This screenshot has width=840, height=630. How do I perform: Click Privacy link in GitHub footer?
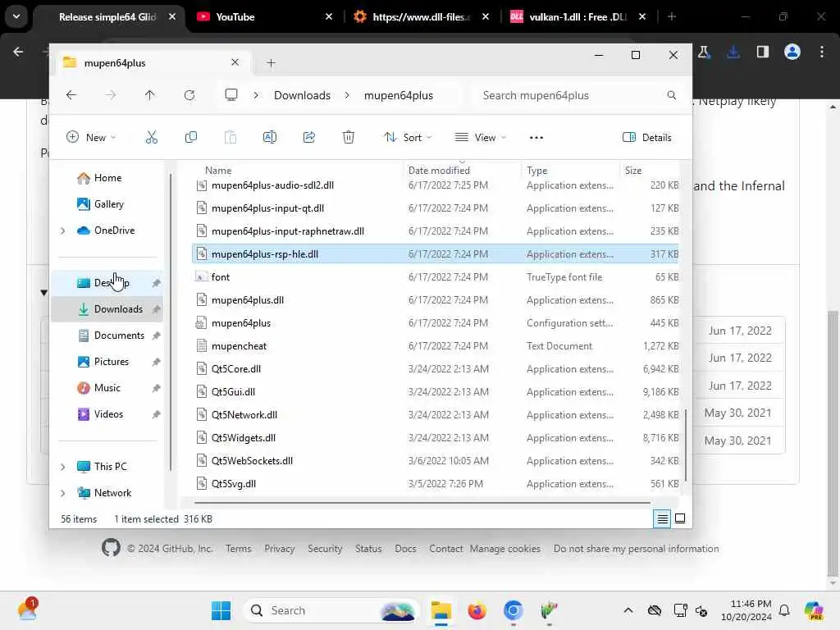point(280,549)
